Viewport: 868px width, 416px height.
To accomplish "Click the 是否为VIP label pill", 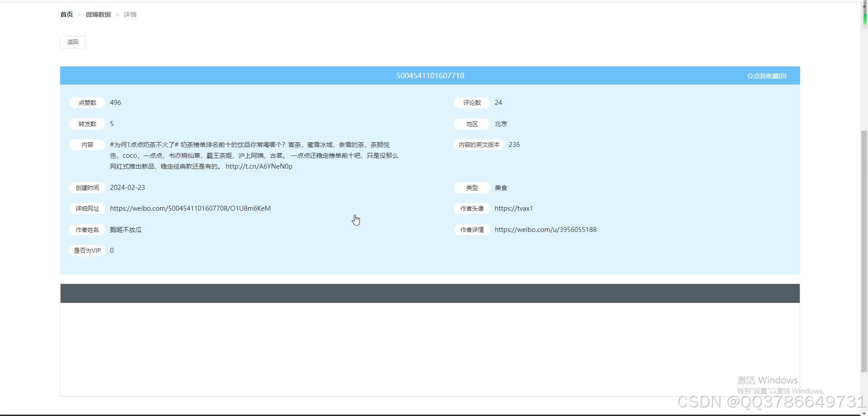I will coord(87,250).
